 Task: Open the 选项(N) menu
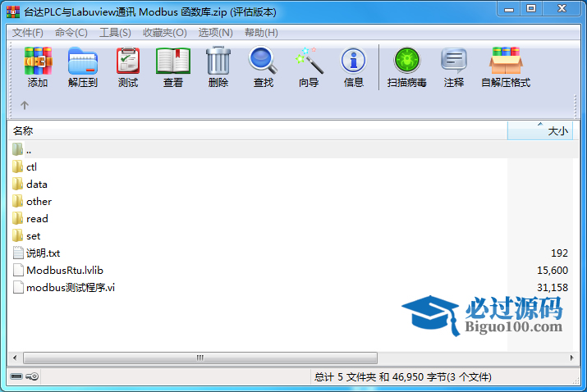(216, 33)
